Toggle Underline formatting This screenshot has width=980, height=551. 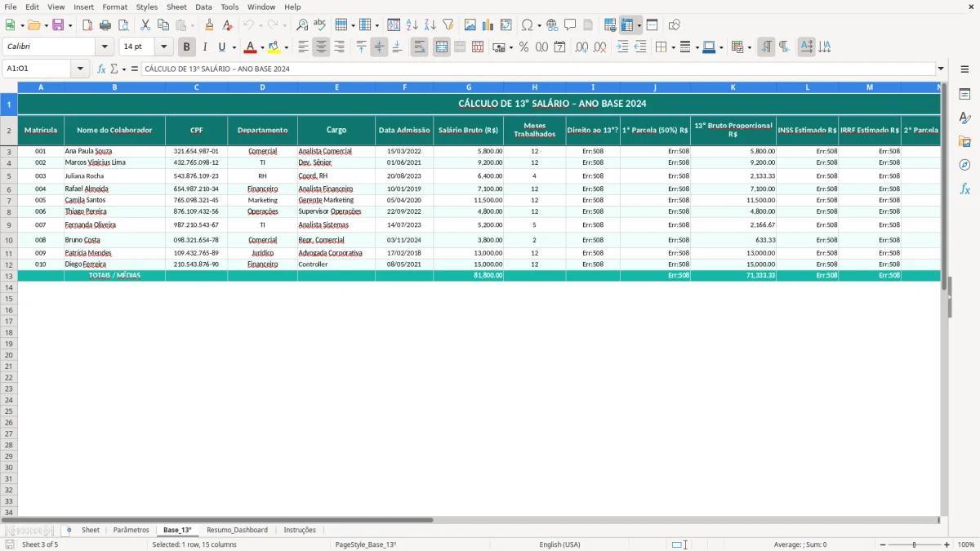click(221, 47)
